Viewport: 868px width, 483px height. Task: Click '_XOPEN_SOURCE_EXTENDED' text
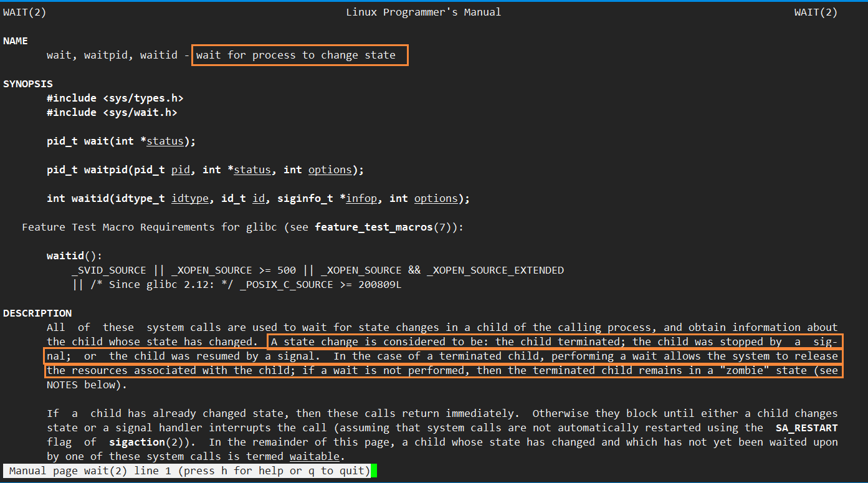coord(495,270)
